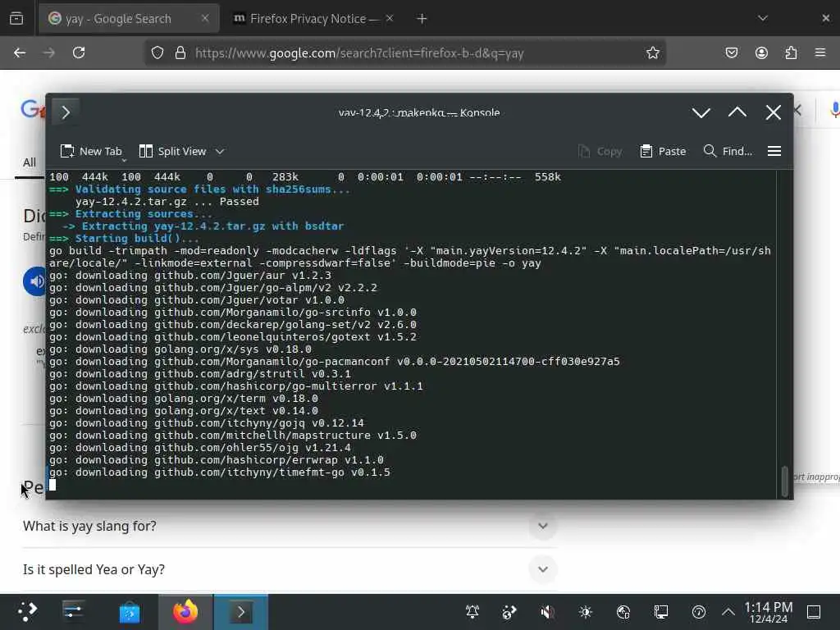Launch Discover software center from taskbar
The image size is (840, 630).
(130, 612)
